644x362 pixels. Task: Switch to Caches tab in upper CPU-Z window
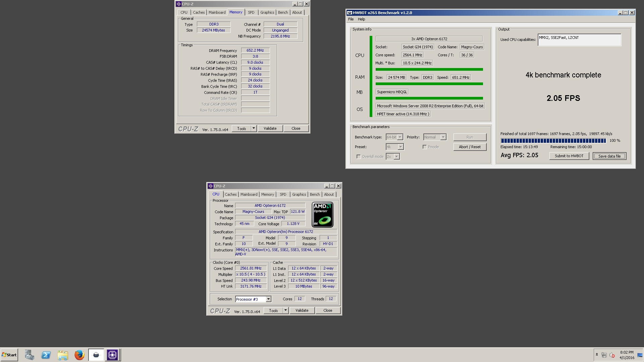(x=199, y=12)
